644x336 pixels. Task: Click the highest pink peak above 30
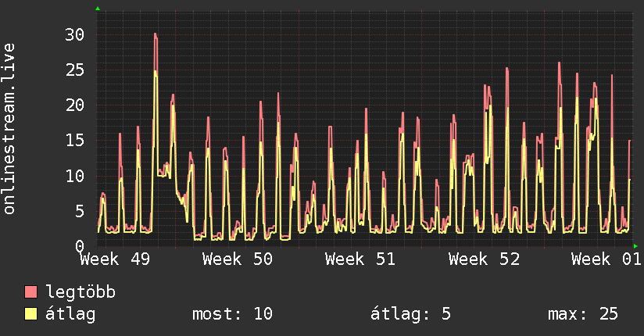pos(156,34)
